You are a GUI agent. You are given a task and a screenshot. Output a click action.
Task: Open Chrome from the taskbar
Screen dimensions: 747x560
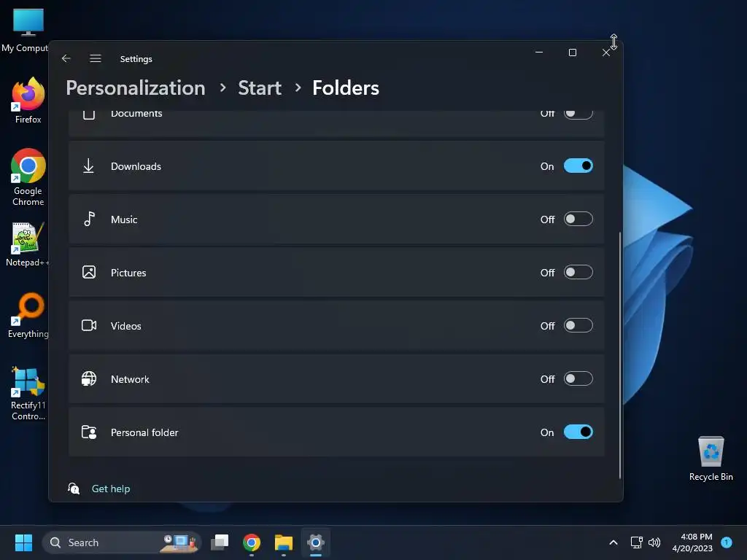pos(252,542)
